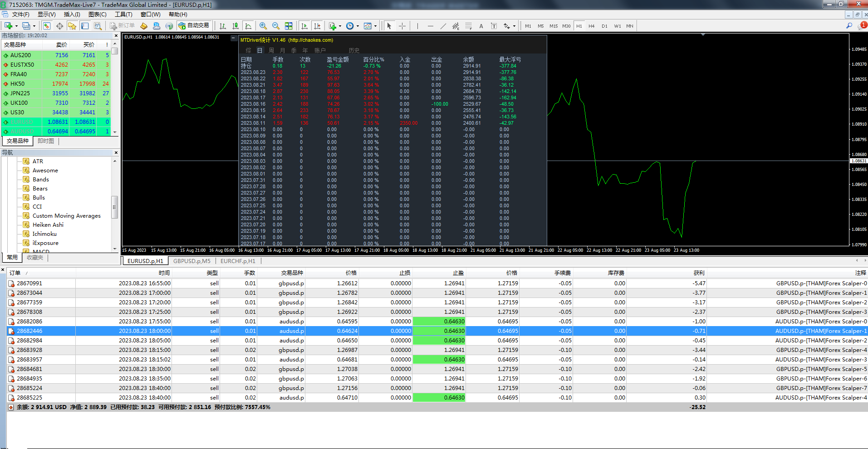Click the 新订单 new order button
The width and height of the screenshot is (868, 449).
point(123,26)
